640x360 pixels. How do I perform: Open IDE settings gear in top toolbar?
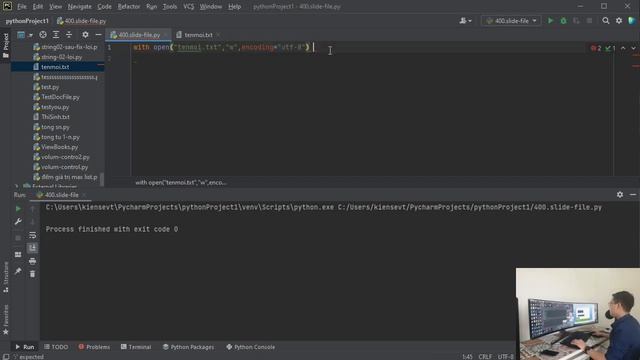coord(619,20)
